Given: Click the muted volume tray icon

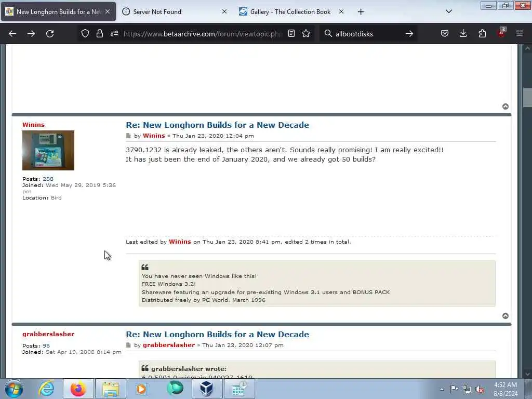Looking at the screenshot, I should pyautogui.click(x=480, y=389).
